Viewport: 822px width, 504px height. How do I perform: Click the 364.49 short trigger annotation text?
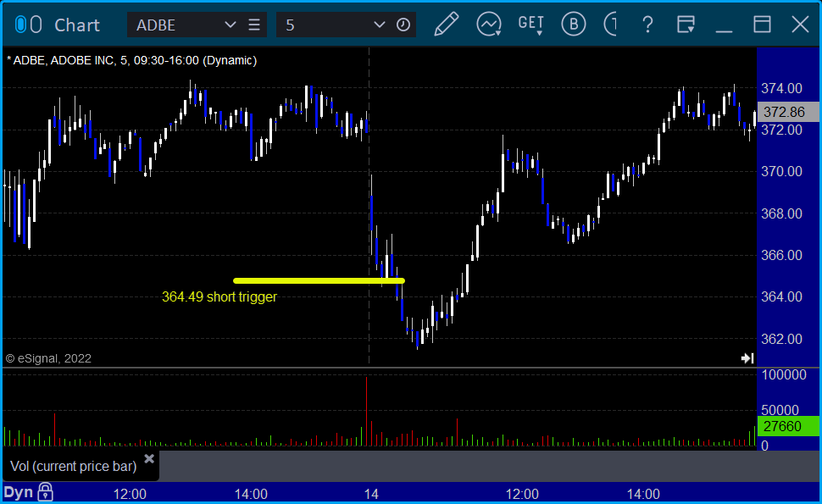[219, 297]
